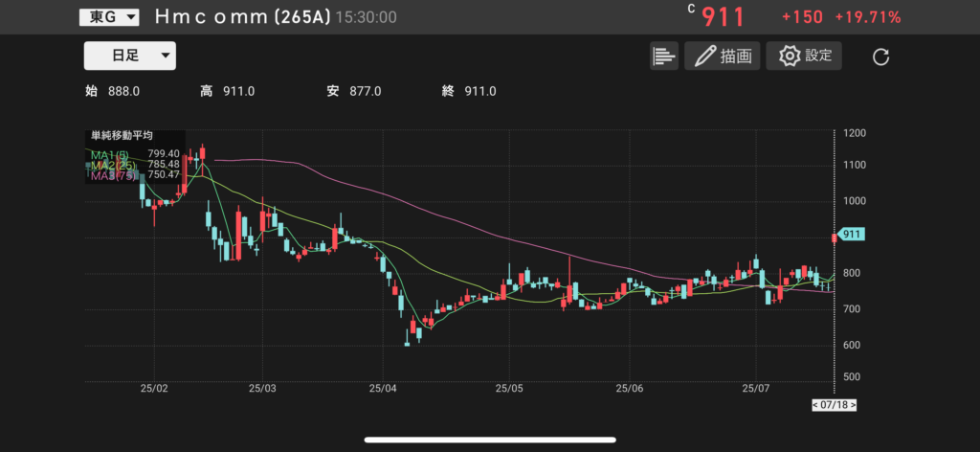
Task: Open the 設定 chart settings
Action: click(804, 56)
